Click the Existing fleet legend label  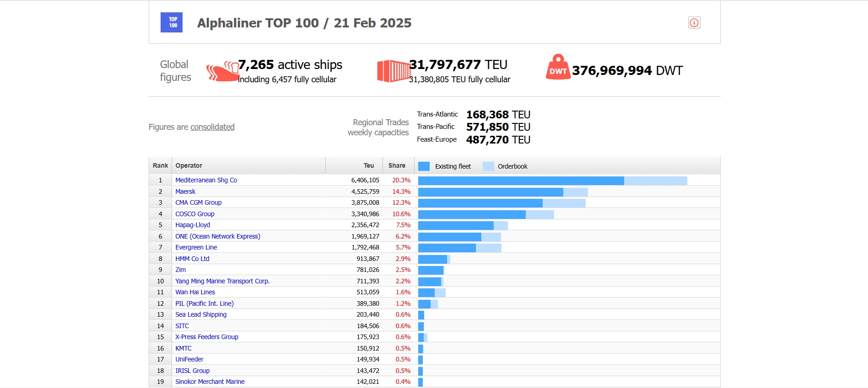tap(453, 166)
